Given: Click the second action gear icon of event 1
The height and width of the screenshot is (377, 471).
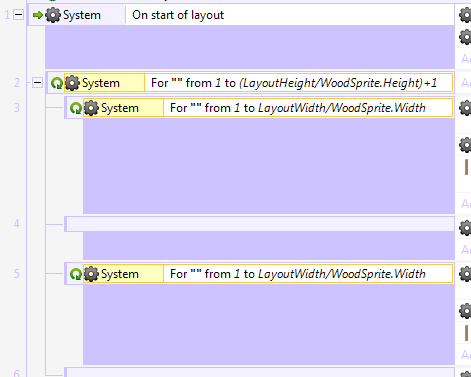Looking at the screenshot, I should coord(465,36).
